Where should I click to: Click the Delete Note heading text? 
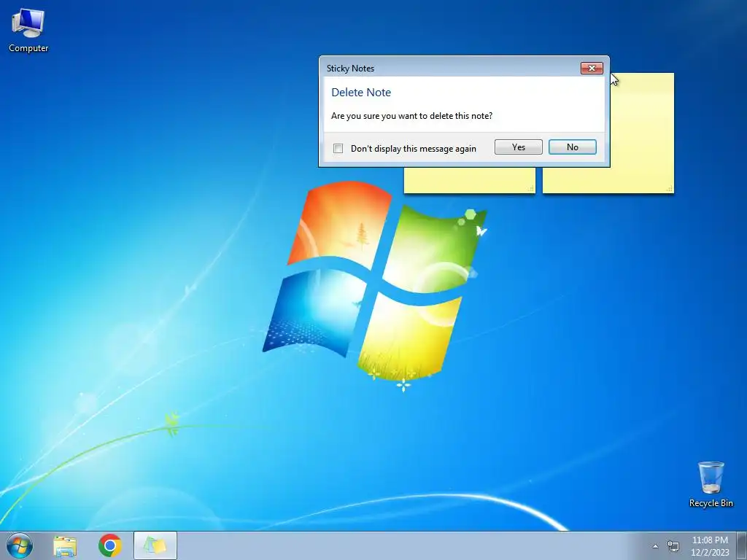pyautogui.click(x=361, y=93)
